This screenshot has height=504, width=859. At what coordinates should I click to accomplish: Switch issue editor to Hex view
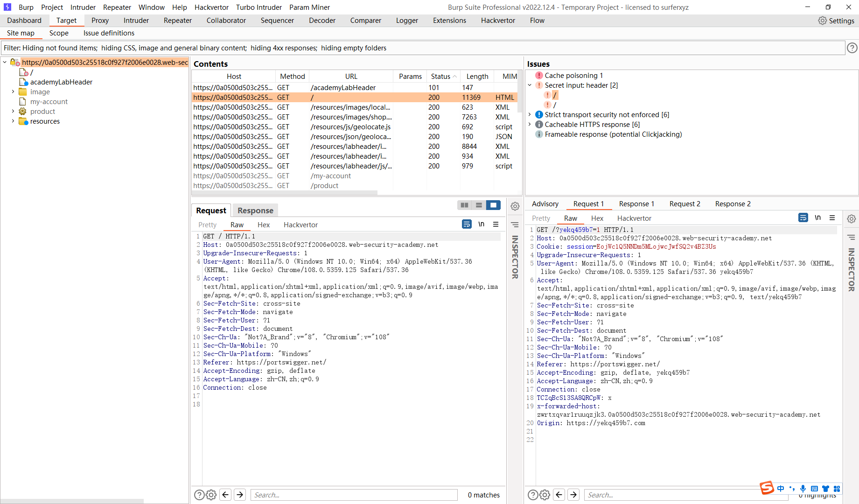pos(597,218)
